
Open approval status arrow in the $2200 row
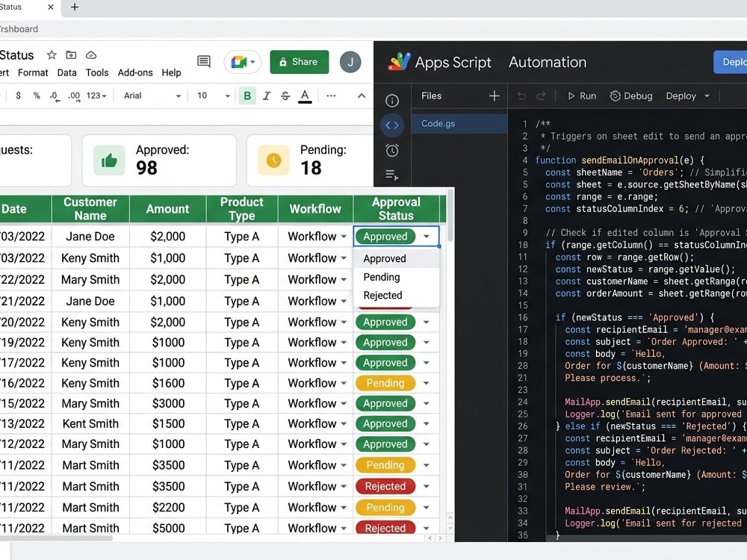427,508
